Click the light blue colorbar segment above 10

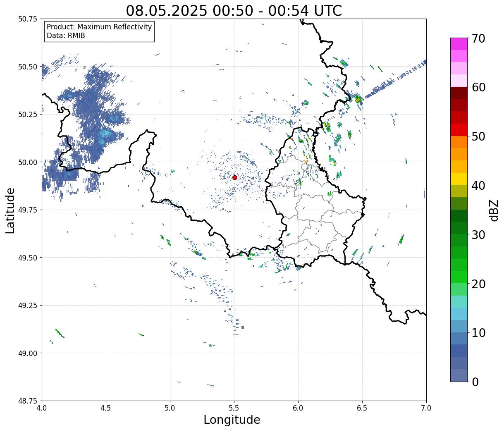(459, 314)
